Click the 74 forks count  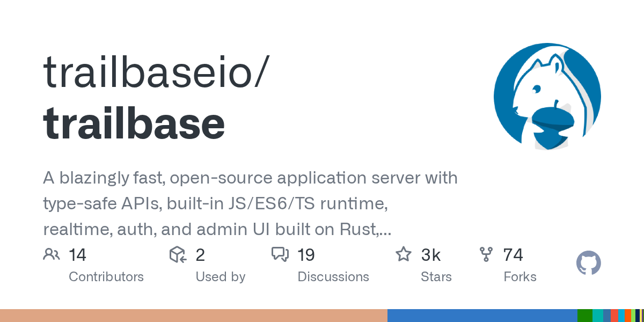[513, 255]
